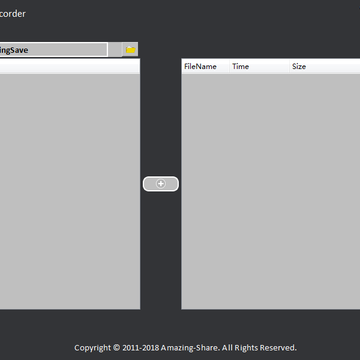Click the save path field showing "ingSave"

(53, 50)
